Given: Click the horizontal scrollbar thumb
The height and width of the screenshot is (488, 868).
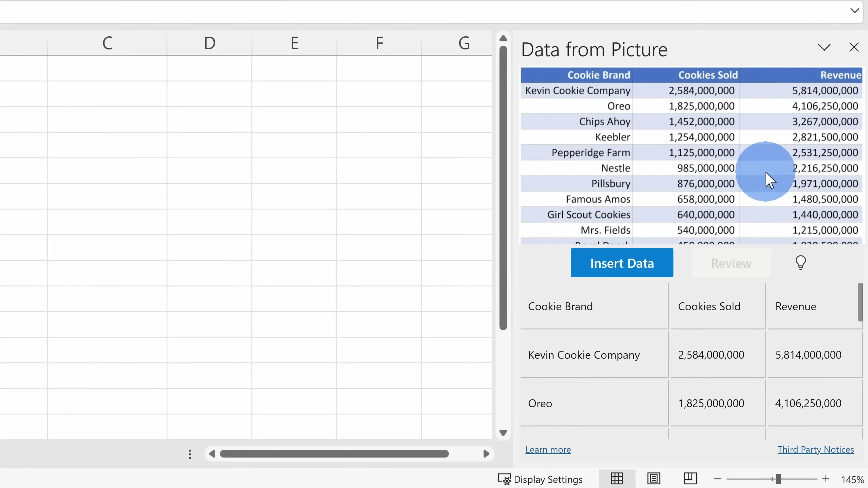Looking at the screenshot, I should point(334,454).
